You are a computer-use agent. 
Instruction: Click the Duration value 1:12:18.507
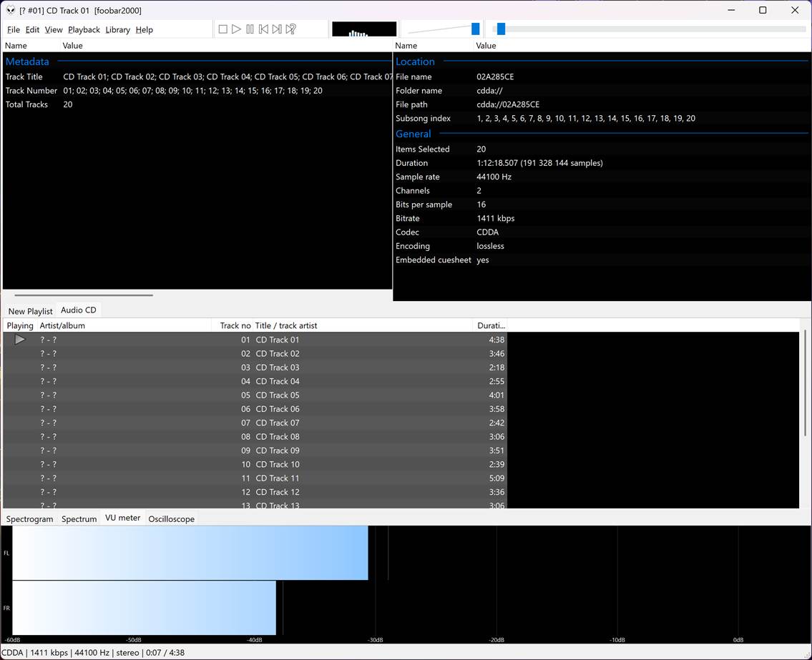click(x=539, y=163)
